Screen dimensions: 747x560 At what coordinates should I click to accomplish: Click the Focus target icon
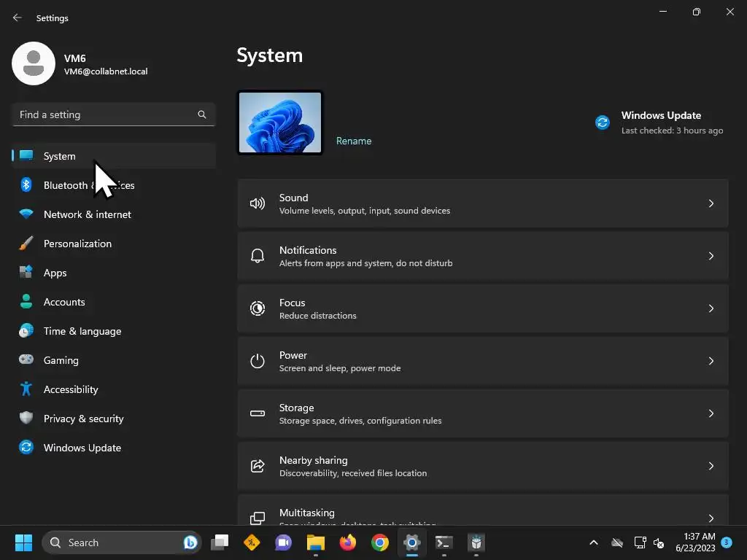[x=258, y=308]
